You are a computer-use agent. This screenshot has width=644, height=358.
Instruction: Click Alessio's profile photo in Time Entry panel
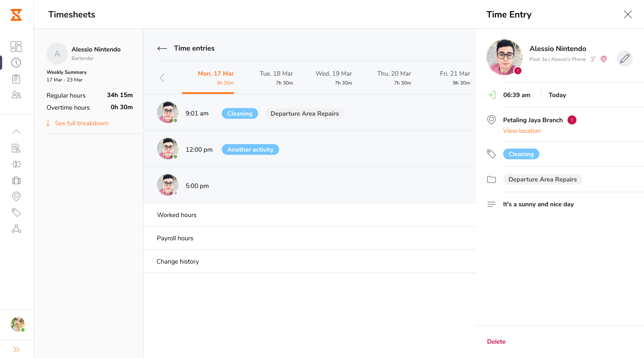(504, 57)
